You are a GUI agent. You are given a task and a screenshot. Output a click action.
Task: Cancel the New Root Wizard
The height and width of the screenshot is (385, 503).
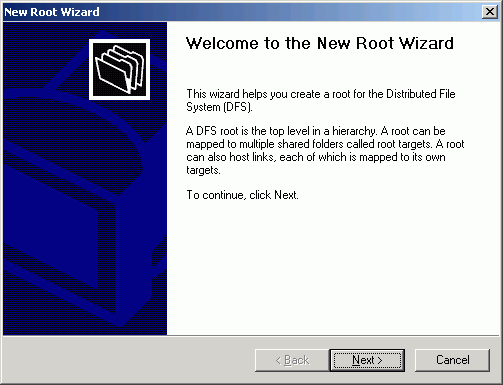coord(452,360)
